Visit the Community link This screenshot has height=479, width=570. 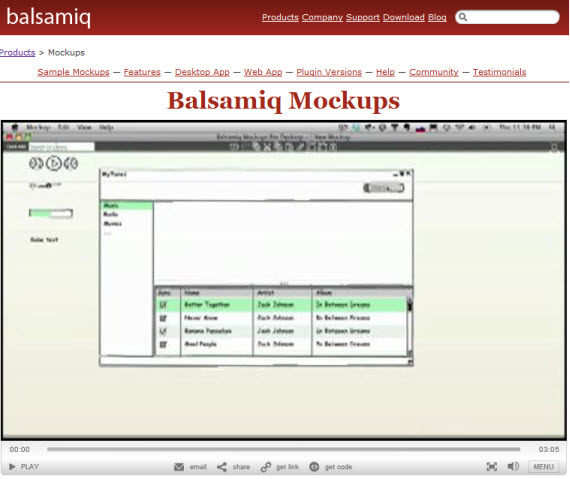click(434, 72)
